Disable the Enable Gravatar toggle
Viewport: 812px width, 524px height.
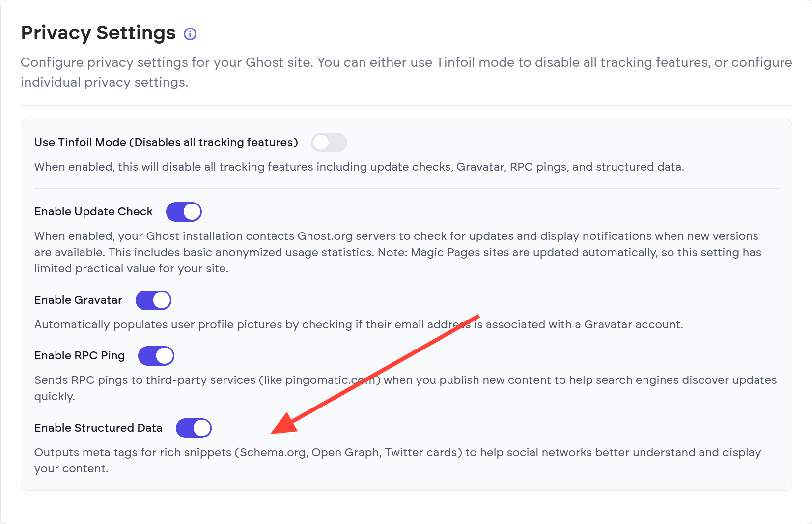(153, 300)
